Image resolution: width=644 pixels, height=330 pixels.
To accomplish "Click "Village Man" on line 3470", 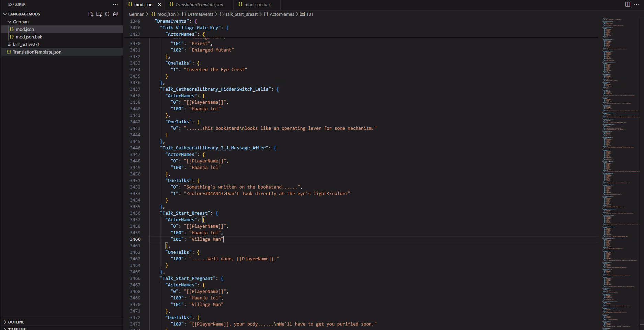I will (x=206, y=304).
